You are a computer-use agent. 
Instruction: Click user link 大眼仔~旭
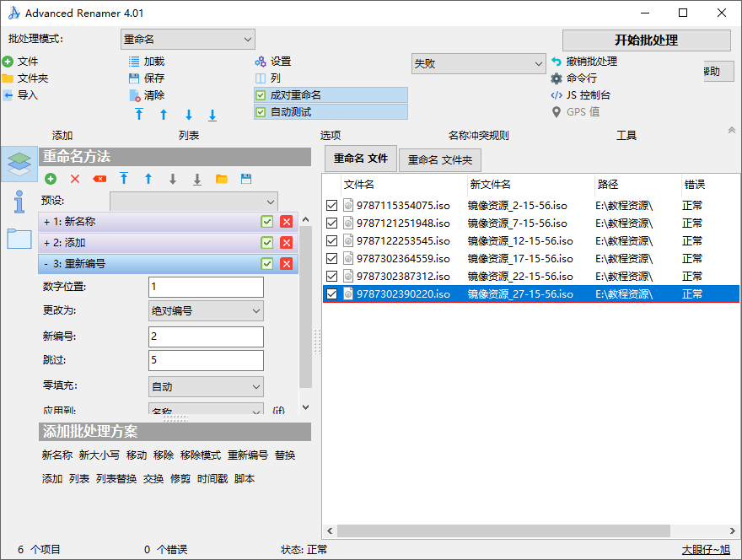[706, 550]
